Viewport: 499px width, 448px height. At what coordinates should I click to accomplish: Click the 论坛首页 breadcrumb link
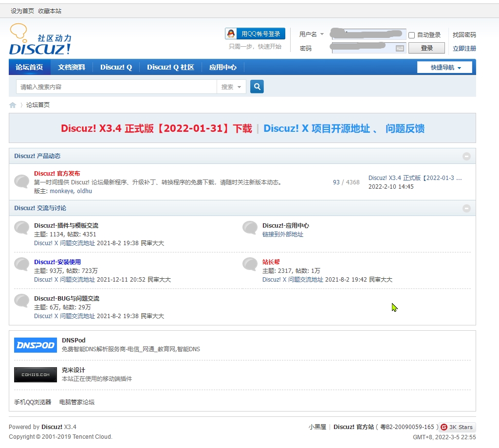point(37,105)
